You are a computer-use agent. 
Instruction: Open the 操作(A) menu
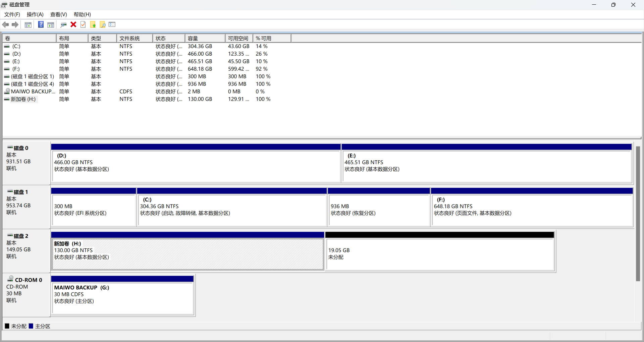coord(35,14)
